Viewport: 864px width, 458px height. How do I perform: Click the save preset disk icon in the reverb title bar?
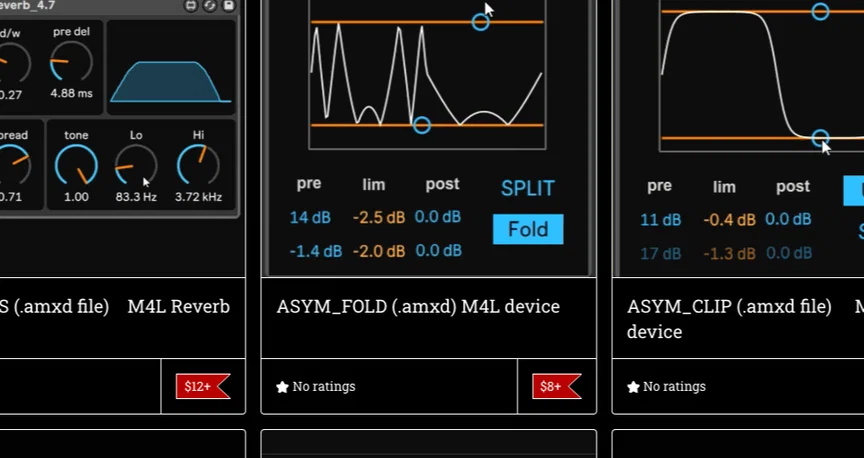coord(229,6)
